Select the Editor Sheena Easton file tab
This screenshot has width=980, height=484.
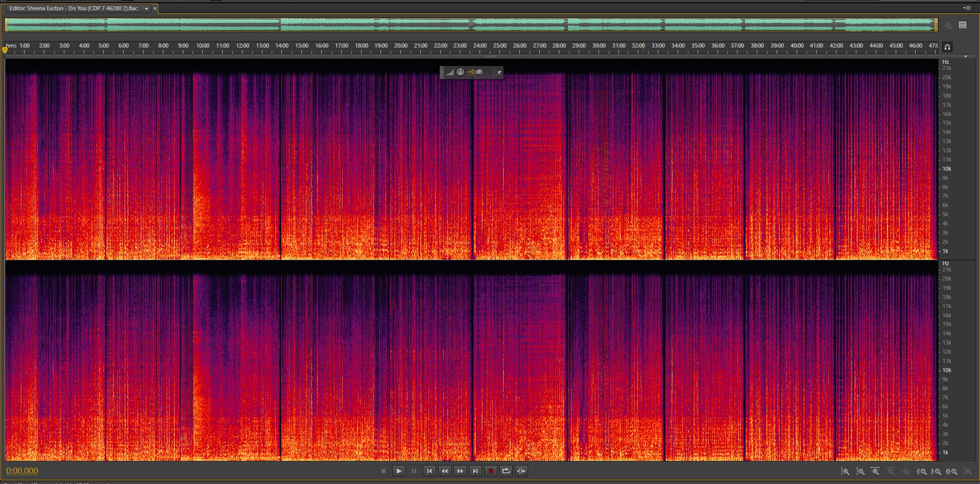(x=74, y=9)
